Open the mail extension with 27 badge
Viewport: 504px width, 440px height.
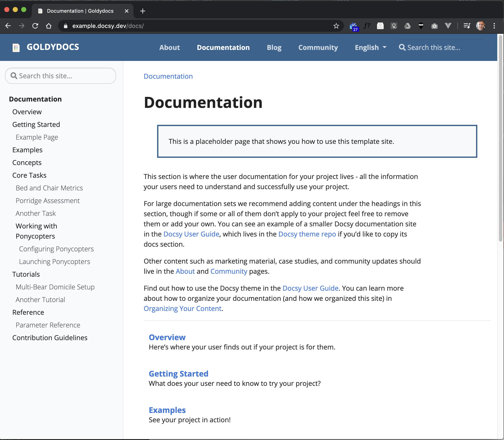(354, 26)
